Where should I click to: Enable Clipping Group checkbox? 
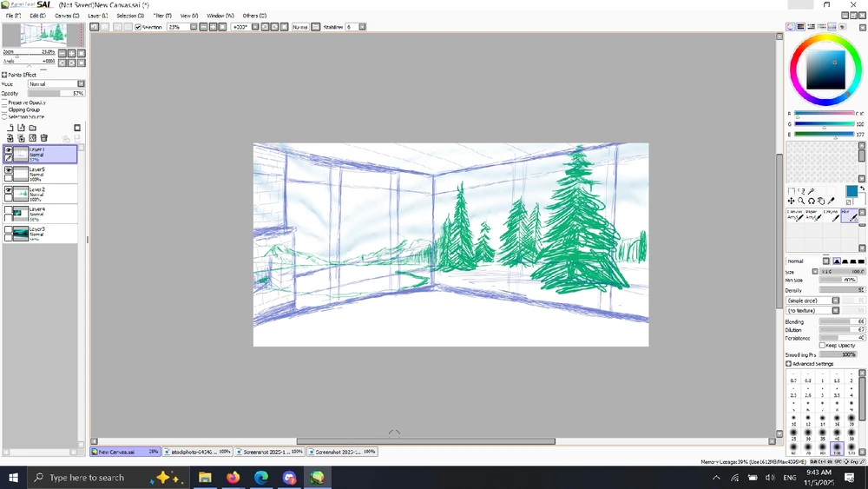pos(4,109)
